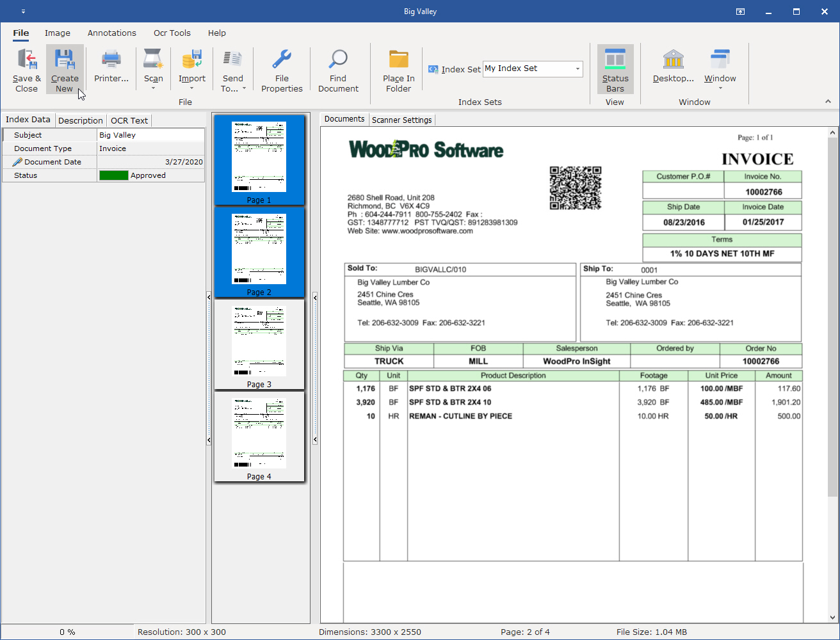
Task: Click the document viewer vertical scrollbar thumb
Action: click(832, 317)
